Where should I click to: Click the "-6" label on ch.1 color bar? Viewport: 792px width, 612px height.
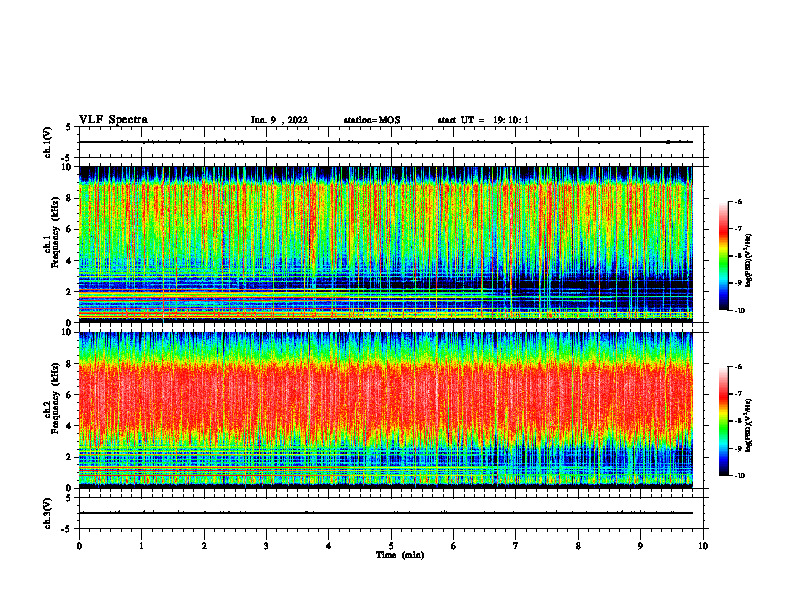coord(738,202)
